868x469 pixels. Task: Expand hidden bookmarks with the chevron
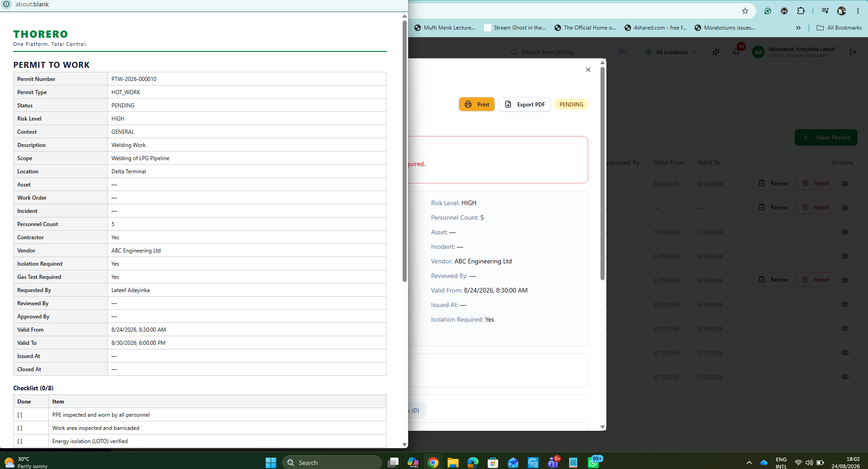pyautogui.click(x=798, y=28)
